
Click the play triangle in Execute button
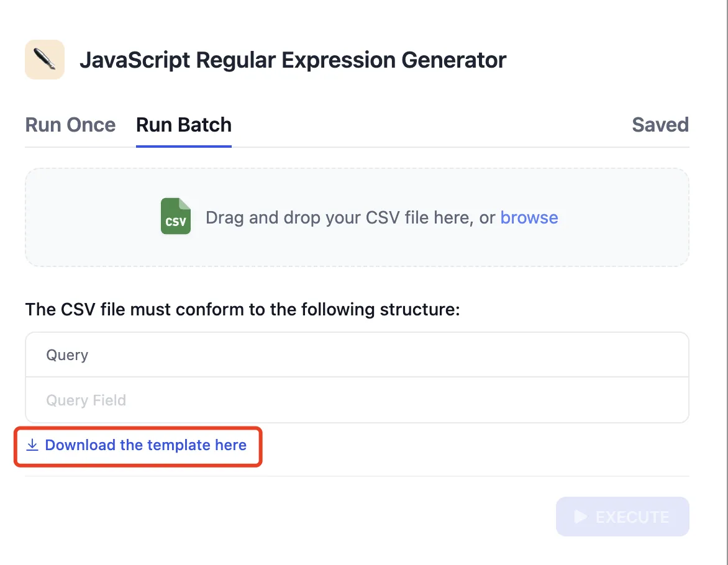(x=580, y=517)
